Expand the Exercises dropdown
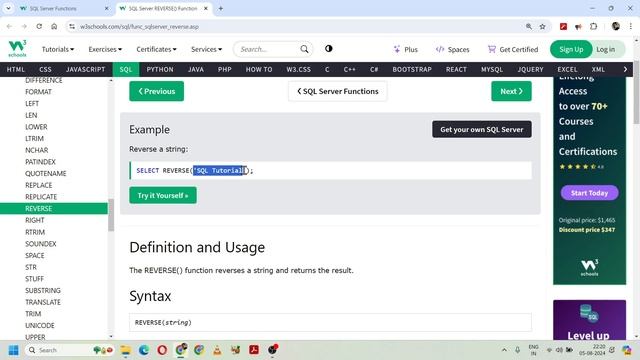 tap(105, 49)
